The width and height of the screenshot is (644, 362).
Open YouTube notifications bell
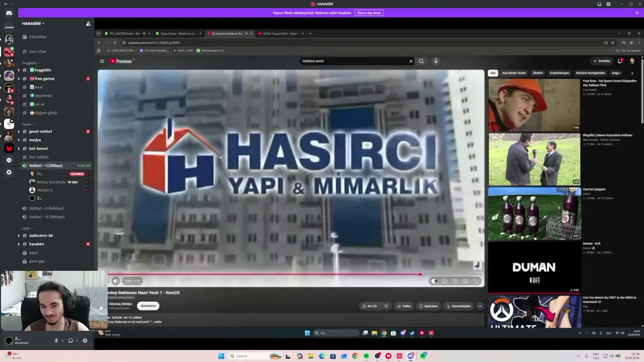(x=620, y=61)
